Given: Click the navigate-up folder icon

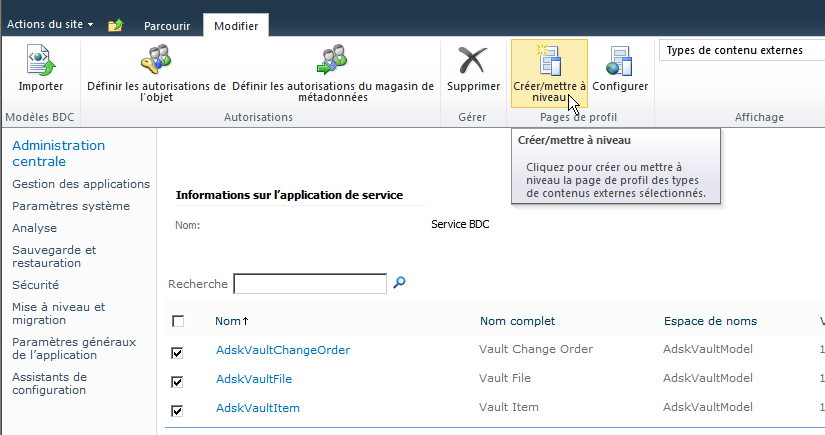Looking at the screenshot, I should coord(115,24).
